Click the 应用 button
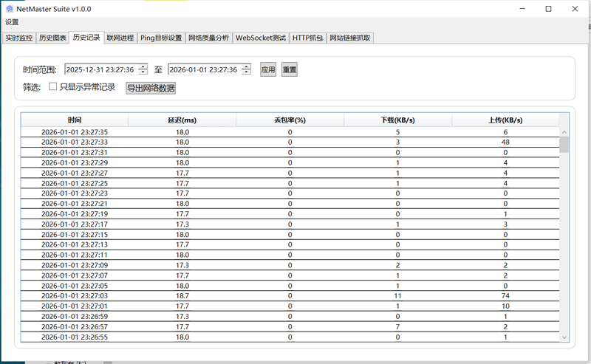Screen dimensions: 591x364 [x=267, y=70]
